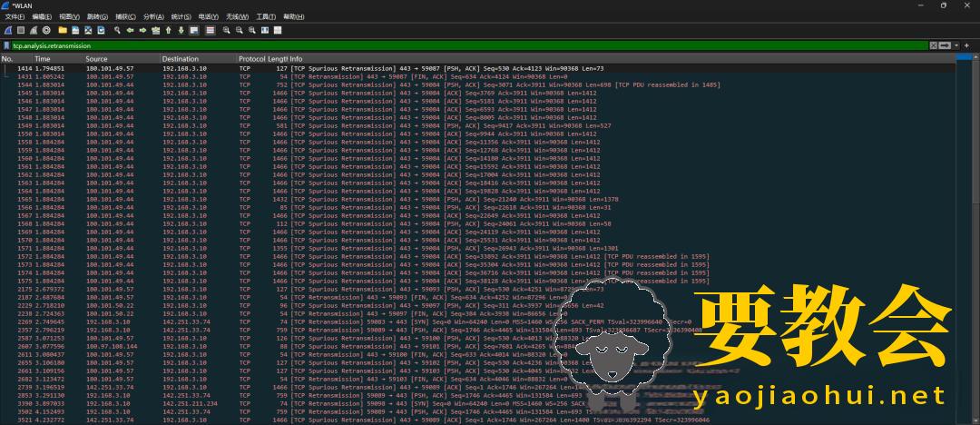Image resolution: width=980 pixels, height=425 pixels.
Task: Select packet 1565 with Len=1378
Action: coord(478,199)
